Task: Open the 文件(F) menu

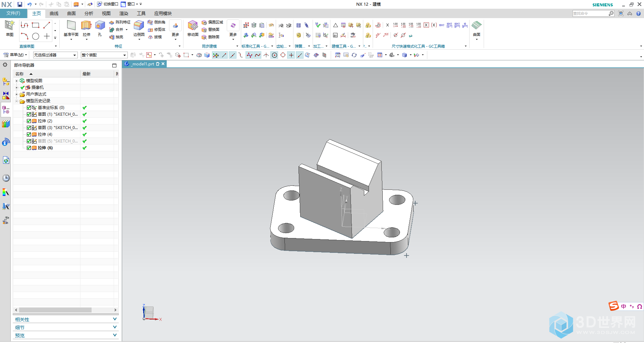Action: 13,13
